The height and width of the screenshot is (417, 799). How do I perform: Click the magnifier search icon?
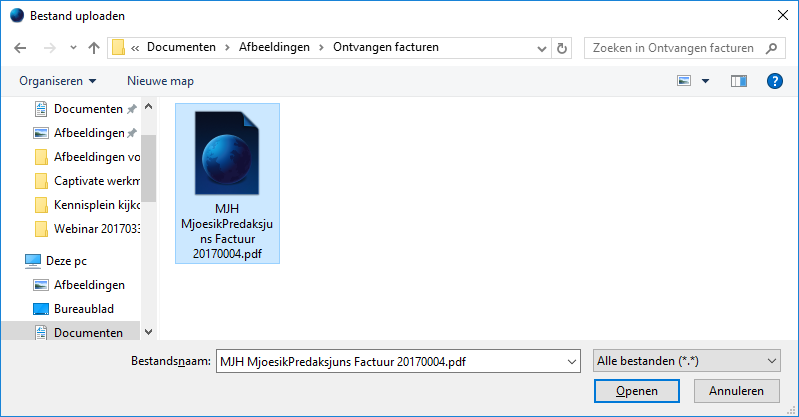point(771,48)
